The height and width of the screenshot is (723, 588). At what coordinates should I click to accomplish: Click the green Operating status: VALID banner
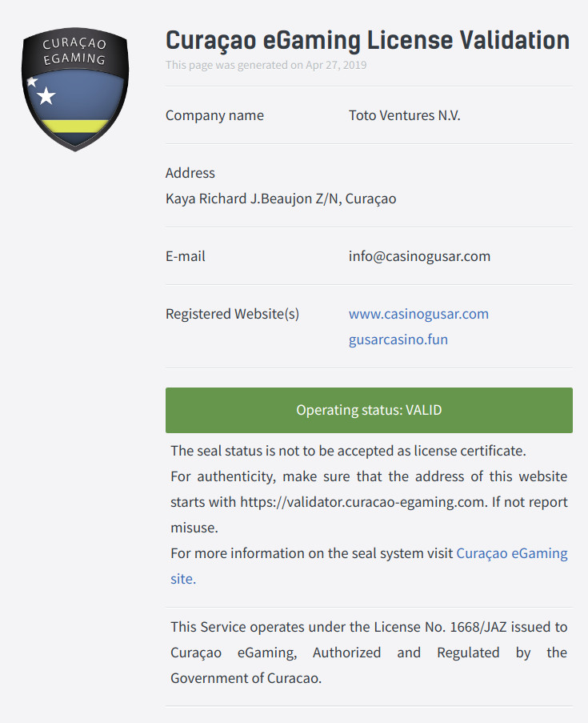point(369,410)
